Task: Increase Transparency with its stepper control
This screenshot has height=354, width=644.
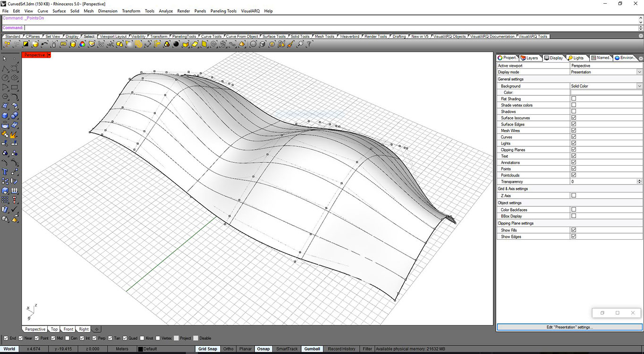Action: [x=638, y=180]
